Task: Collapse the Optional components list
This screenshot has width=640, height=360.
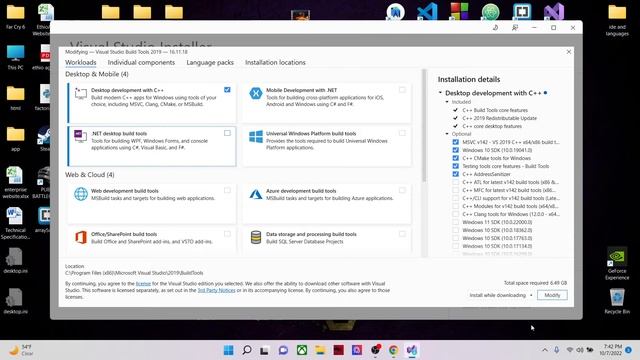Action: tap(447, 134)
